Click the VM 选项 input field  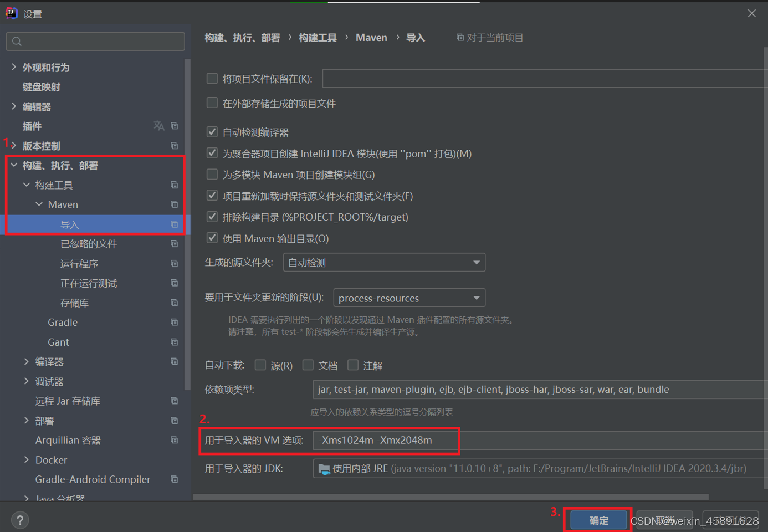pyautogui.click(x=540, y=441)
